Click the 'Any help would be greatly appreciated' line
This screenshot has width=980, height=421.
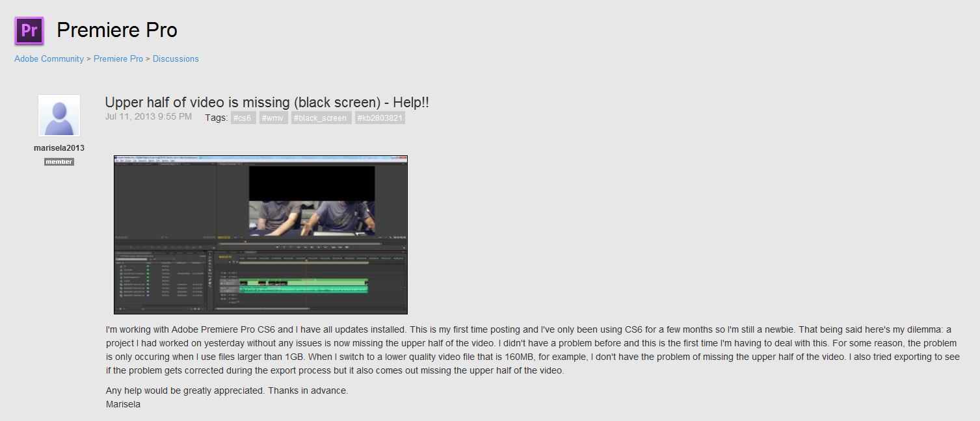[x=227, y=390]
